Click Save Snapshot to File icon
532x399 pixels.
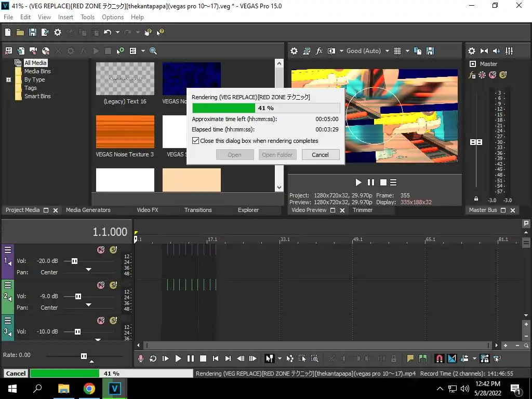click(x=430, y=51)
